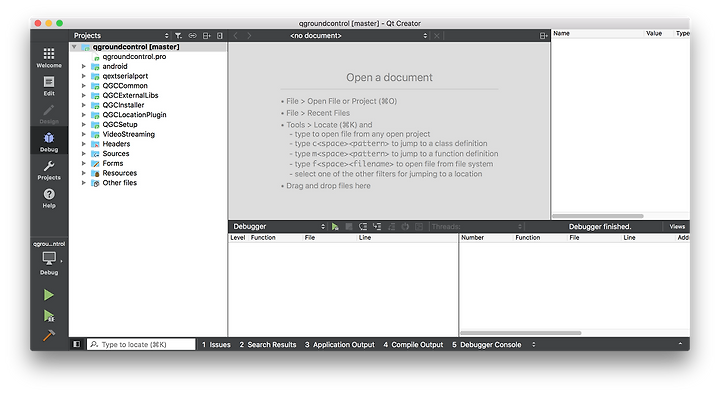Go forward in editor history

click(x=249, y=36)
